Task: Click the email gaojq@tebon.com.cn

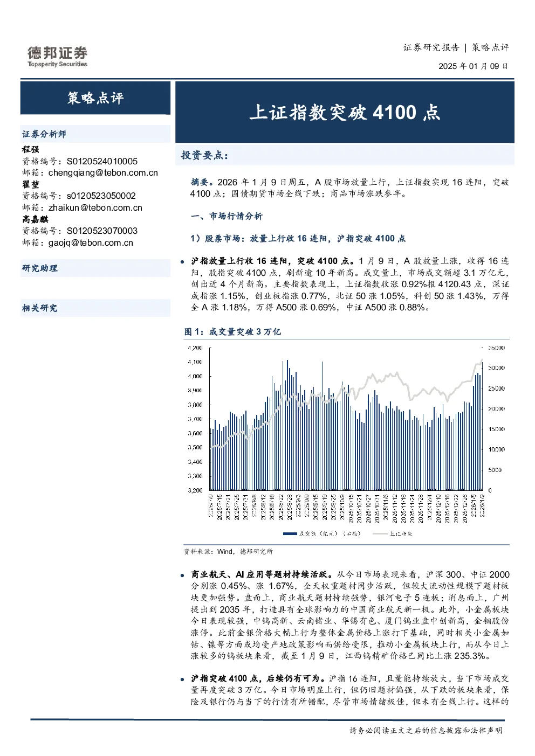Action: coord(91,243)
